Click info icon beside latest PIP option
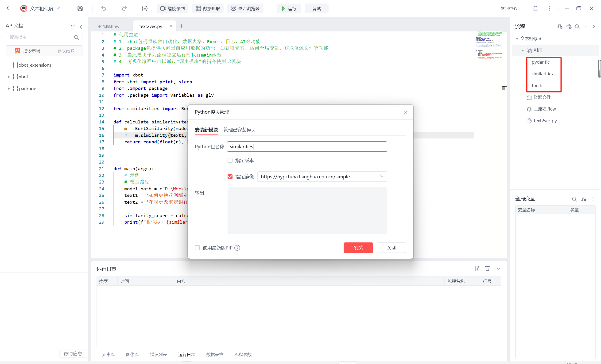 coord(237,248)
